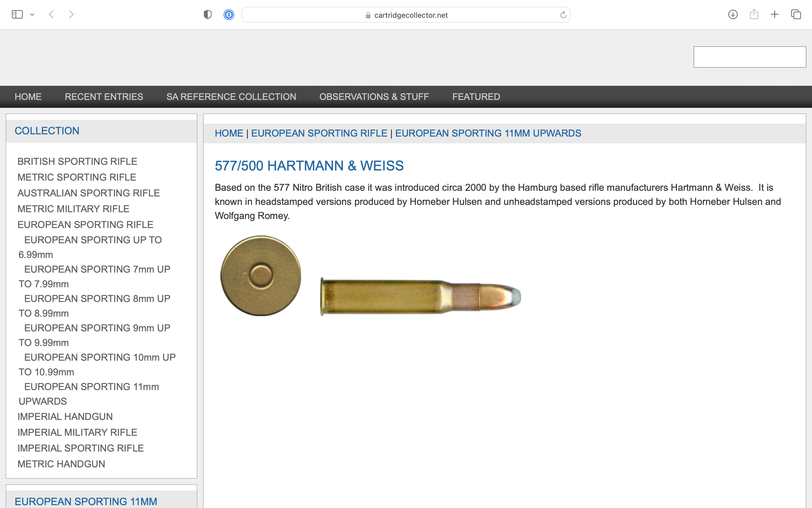Click the 577/500 HARTMANN & WEISS title
Viewport: 812px width, 508px height.
pos(309,166)
